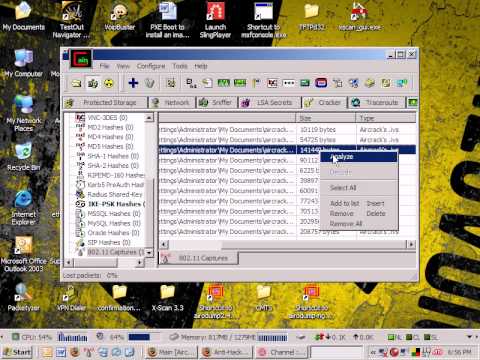The height and width of the screenshot is (360, 480).
Task: Open the Configure menu
Action: point(151,66)
